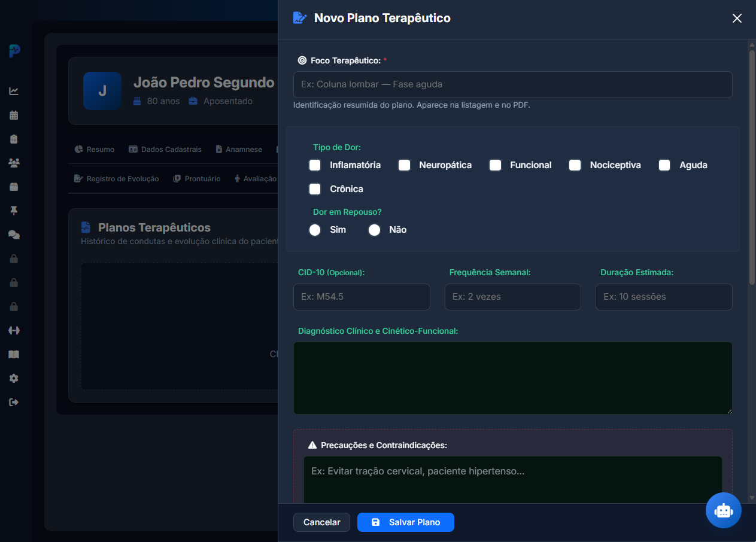The image size is (756, 542).
Task: Check the Neuropática checkbox
Action: (x=405, y=165)
